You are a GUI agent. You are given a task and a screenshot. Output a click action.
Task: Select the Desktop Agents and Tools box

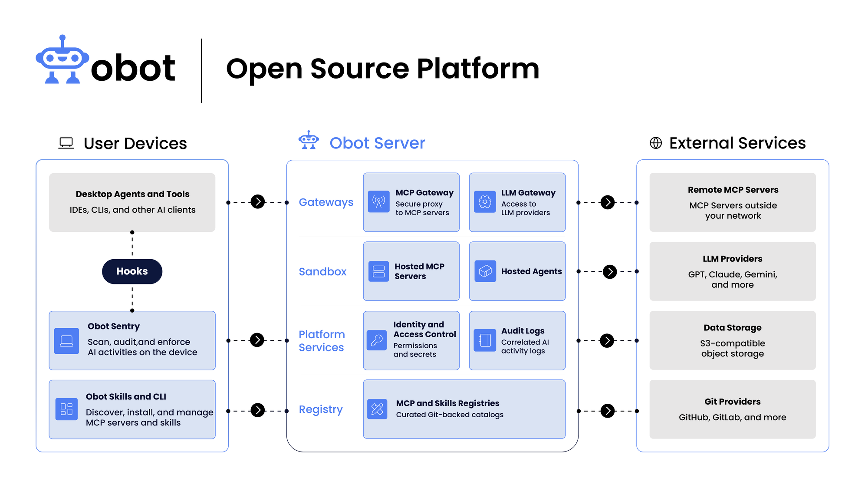132,202
